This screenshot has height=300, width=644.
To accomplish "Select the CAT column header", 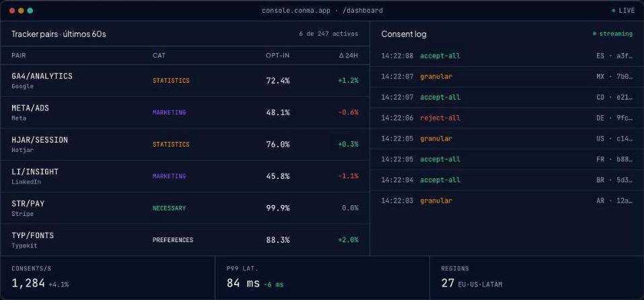I will pyautogui.click(x=159, y=55).
